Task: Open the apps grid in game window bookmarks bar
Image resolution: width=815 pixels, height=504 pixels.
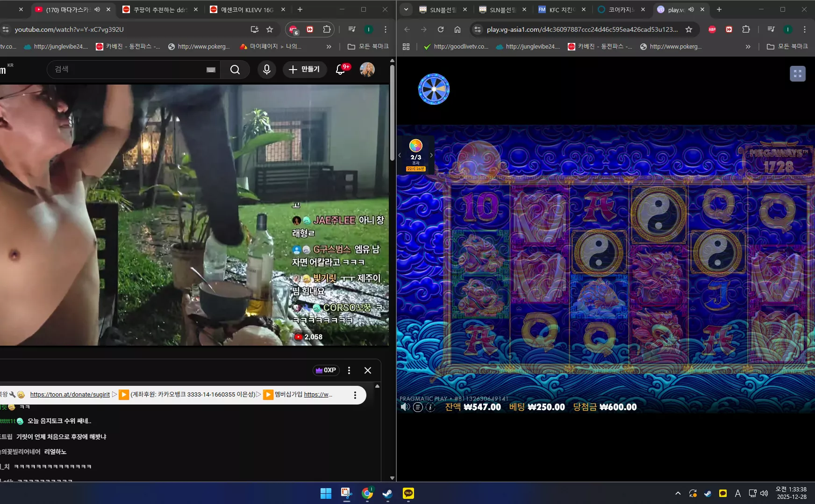Action: [406, 47]
